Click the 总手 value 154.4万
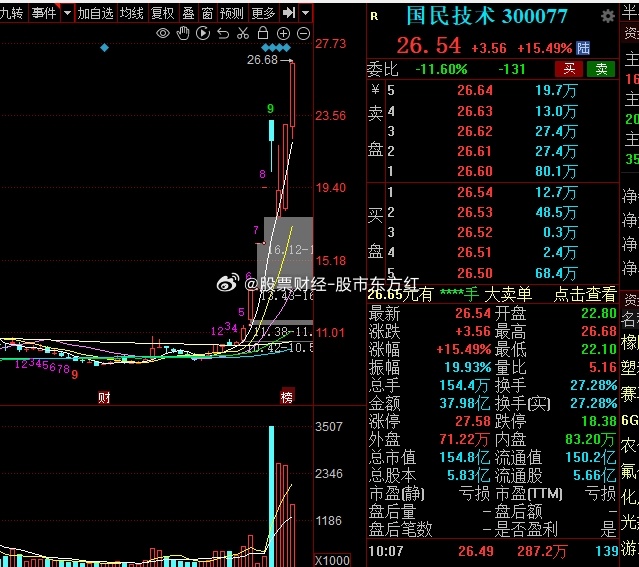This screenshot has width=639, height=567. 465,385
